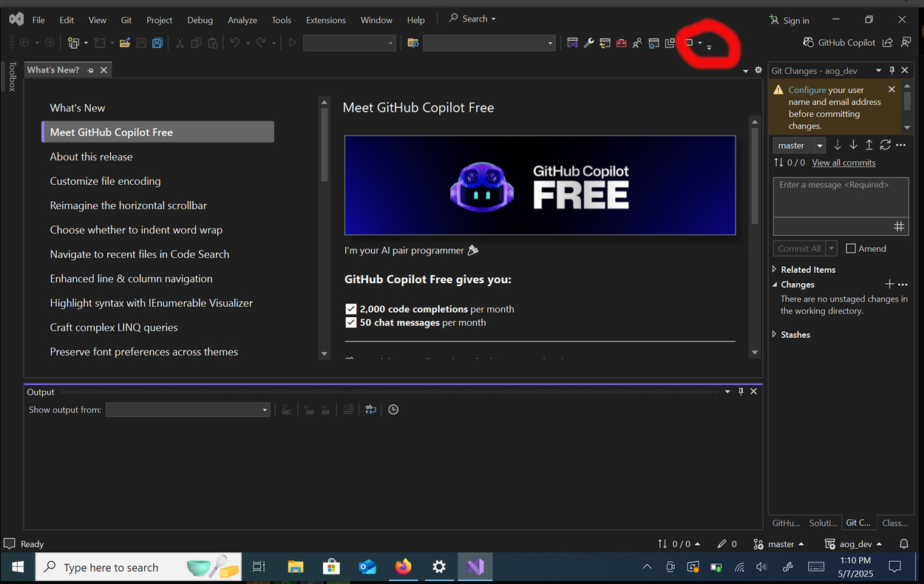Expand the Stashes section
This screenshot has width=924, height=584.
tap(775, 334)
